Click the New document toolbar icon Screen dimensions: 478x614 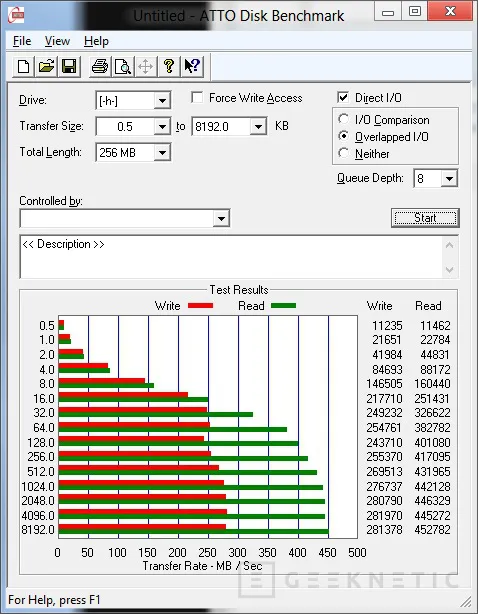tap(23, 66)
